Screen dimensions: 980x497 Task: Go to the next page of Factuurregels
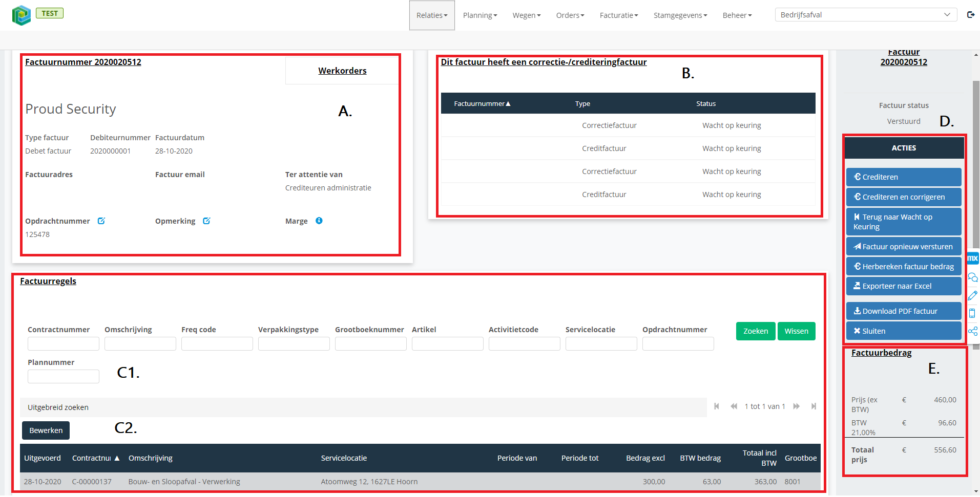(797, 406)
